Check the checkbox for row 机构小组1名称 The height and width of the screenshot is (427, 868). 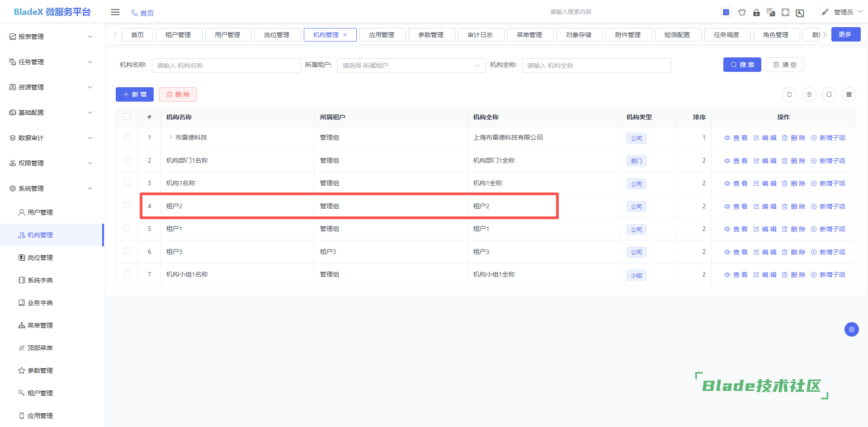[x=127, y=274]
